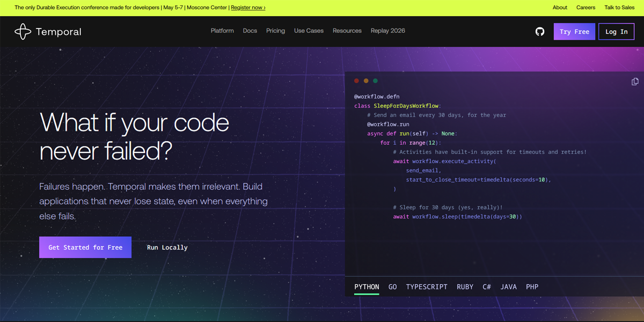644x322 pixels.
Task: Copy code with the clipboard icon
Action: tap(635, 82)
